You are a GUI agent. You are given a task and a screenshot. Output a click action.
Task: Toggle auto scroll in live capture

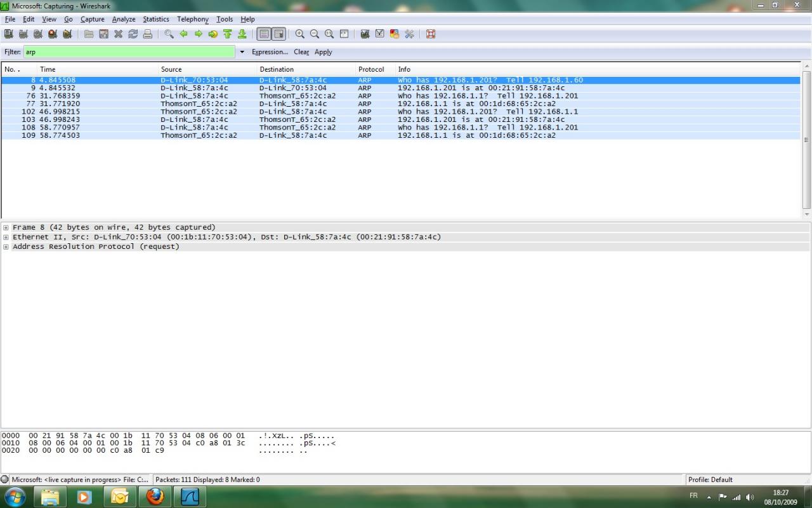tap(278, 34)
